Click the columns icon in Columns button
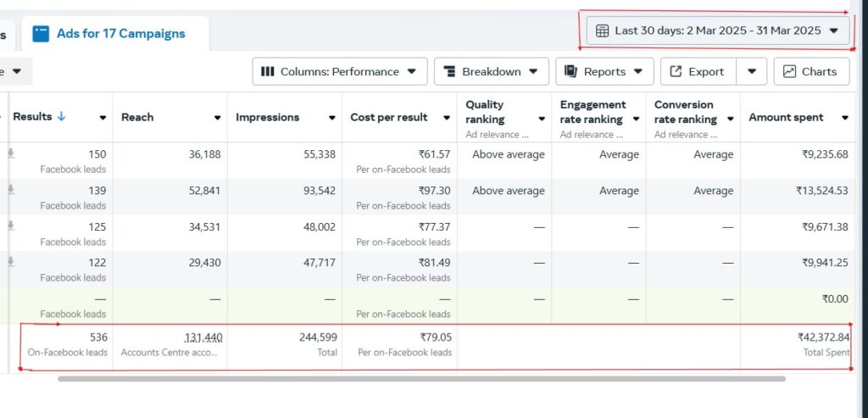Image resolution: width=868 pixels, height=418 pixels. pos(267,71)
